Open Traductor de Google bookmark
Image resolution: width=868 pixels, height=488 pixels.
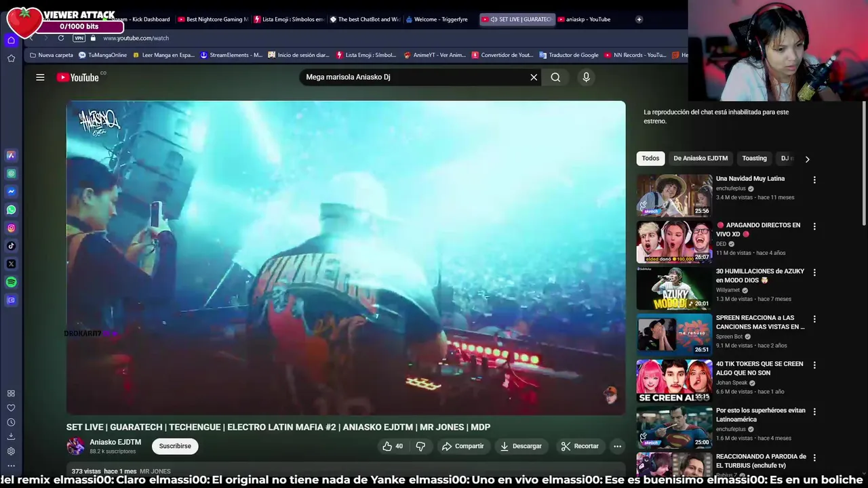click(x=569, y=55)
